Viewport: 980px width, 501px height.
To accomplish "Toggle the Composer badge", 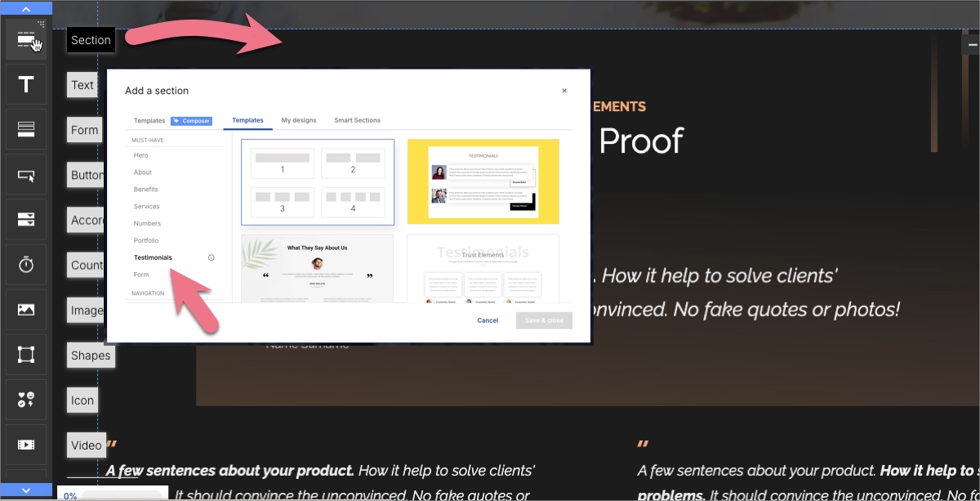I will pyautogui.click(x=192, y=121).
